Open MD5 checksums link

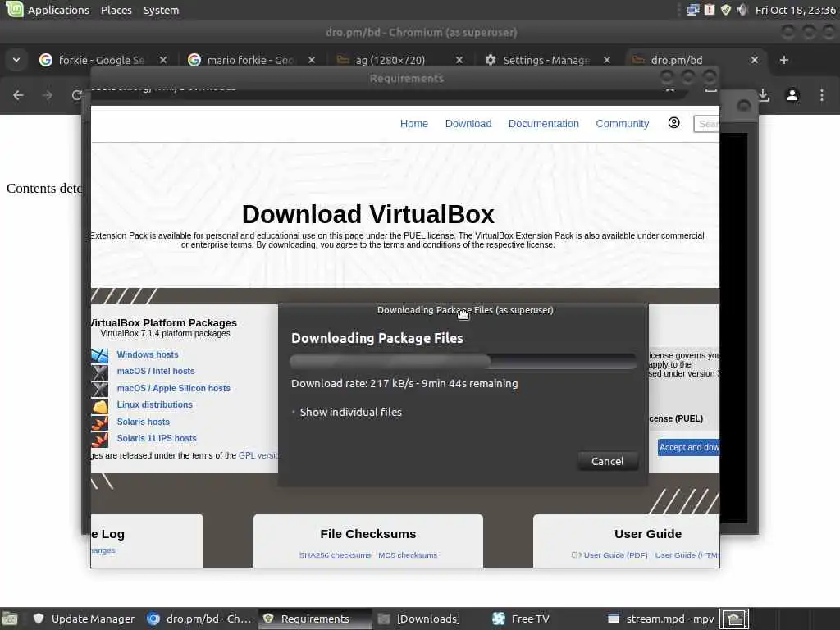click(408, 555)
